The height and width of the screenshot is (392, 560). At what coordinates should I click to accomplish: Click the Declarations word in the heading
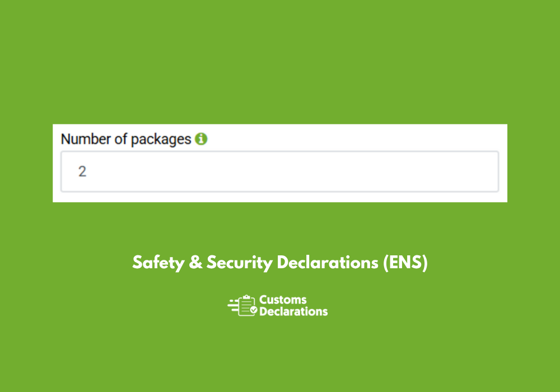pos(328,263)
